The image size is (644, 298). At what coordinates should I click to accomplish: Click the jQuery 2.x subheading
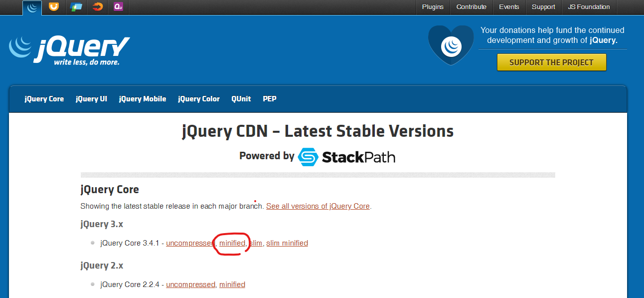pyautogui.click(x=102, y=266)
